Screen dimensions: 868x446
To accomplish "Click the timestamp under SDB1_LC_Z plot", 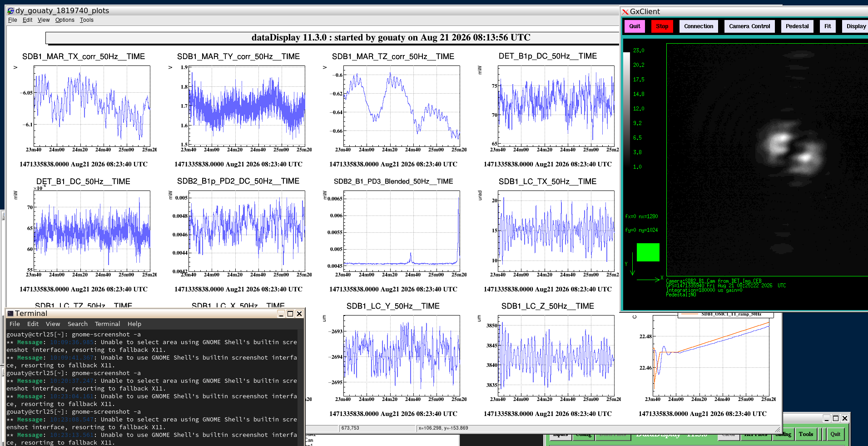I will click(548, 414).
